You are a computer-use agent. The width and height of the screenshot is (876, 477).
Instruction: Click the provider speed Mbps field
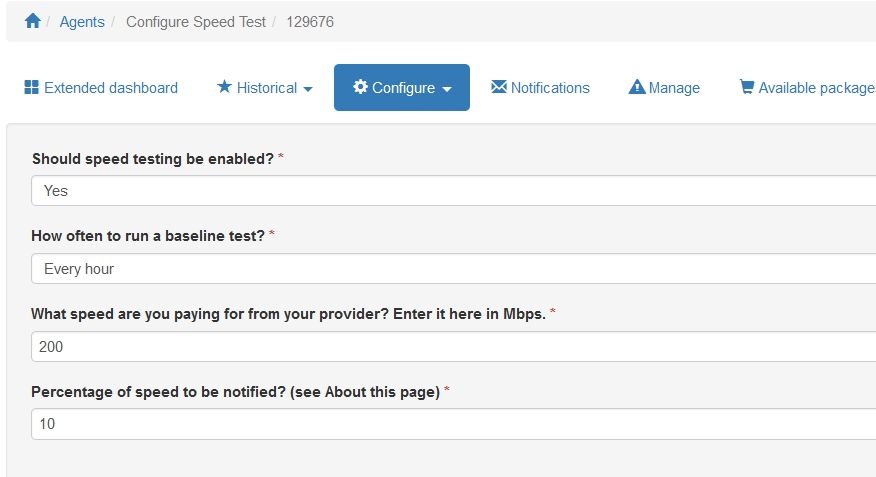[x=454, y=346]
